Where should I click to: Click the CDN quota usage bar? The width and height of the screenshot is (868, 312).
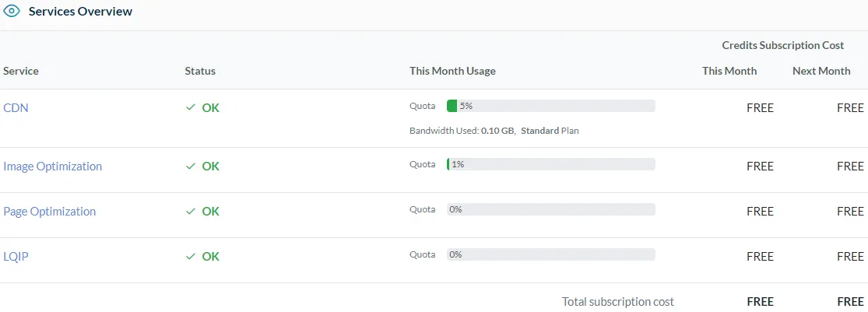pos(550,106)
